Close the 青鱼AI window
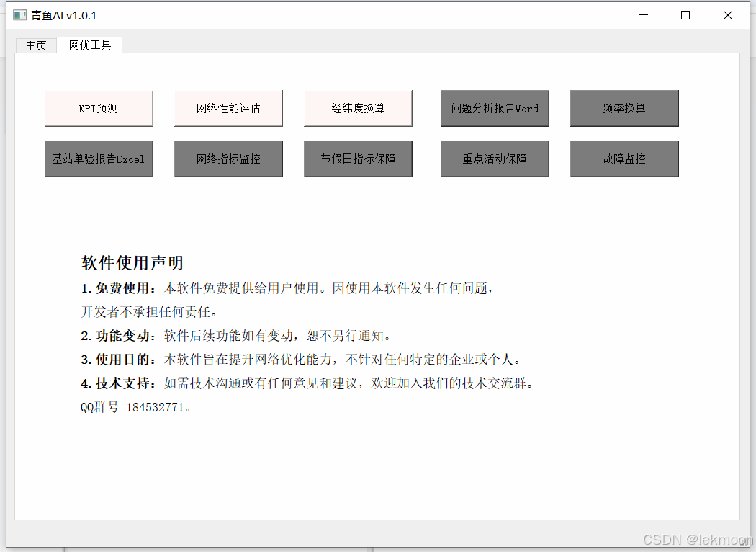The height and width of the screenshot is (552, 756). tap(727, 15)
